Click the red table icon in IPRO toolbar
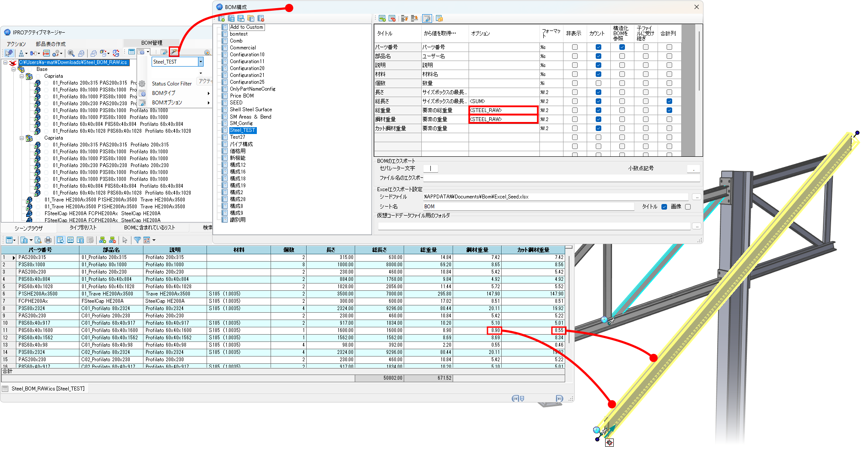This screenshot has width=868, height=451. pos(46,53)
